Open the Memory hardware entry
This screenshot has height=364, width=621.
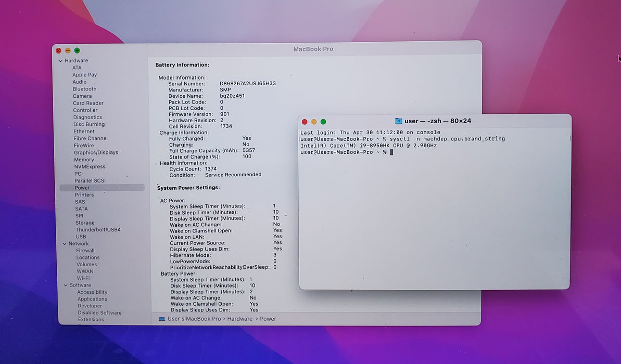84,160
